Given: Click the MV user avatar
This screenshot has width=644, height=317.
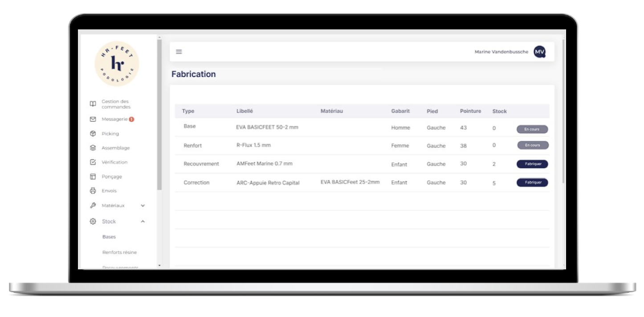Looking at the screenshot, I should (x=539, y=52).
